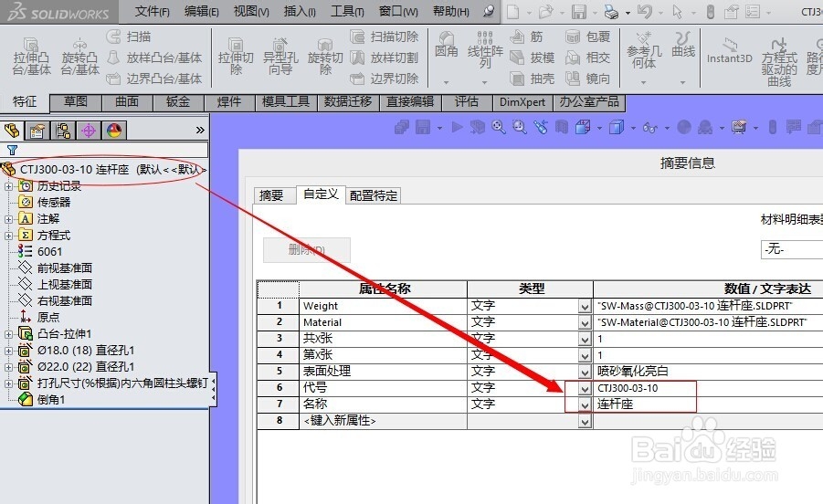This screenshot has height=504, width=823.
Task: Click the Zoom to Fit view icon
Action: [498, 127]
